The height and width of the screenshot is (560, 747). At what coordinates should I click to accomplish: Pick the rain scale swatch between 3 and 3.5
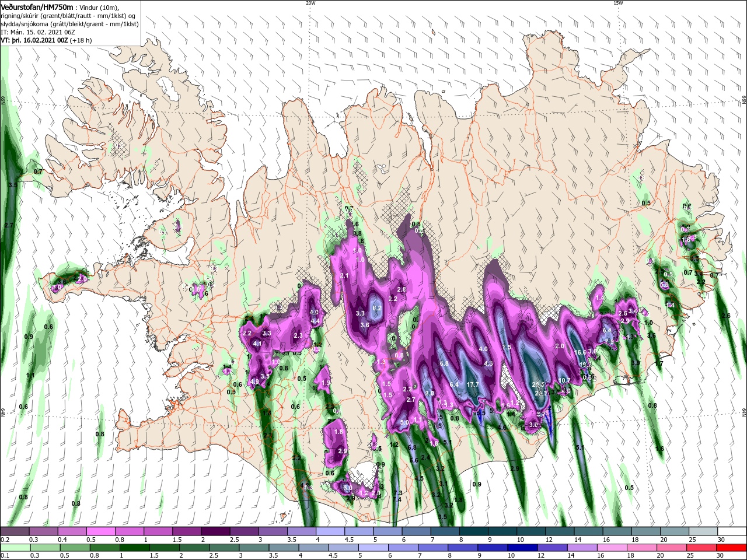pyautogui.click(x=254, y=548)
